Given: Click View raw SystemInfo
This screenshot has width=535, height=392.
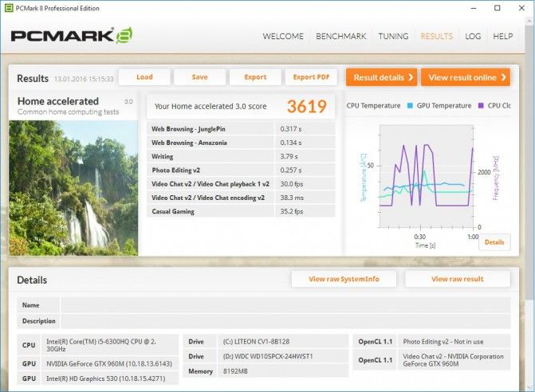Looking at the screenshot, I should tap(344, 279).
